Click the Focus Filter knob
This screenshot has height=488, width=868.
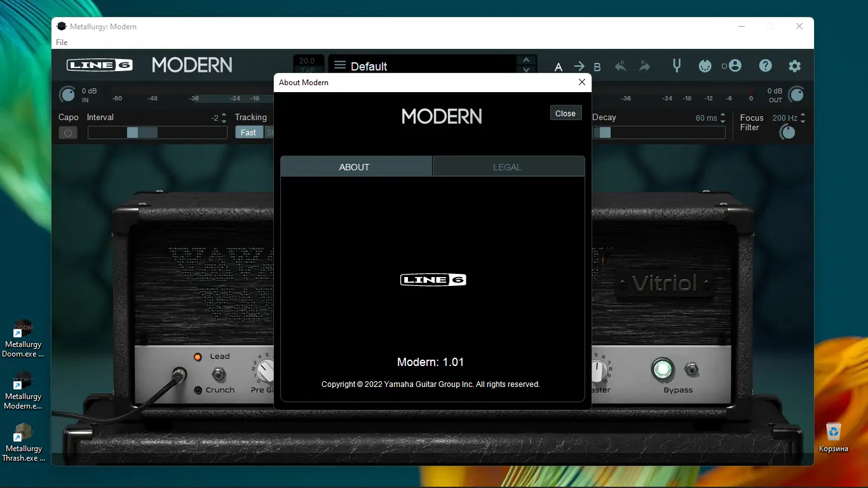(x=788, y=132)
